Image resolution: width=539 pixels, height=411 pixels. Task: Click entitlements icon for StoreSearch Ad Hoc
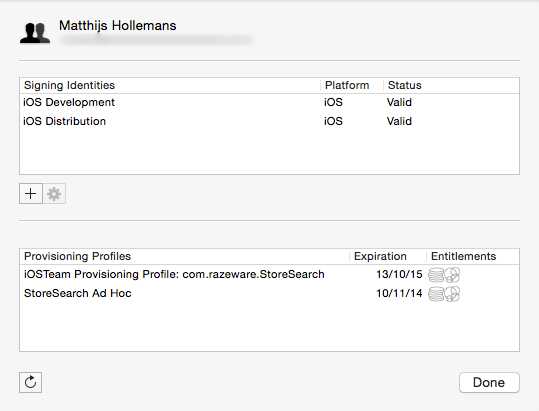tap(444, 294)
